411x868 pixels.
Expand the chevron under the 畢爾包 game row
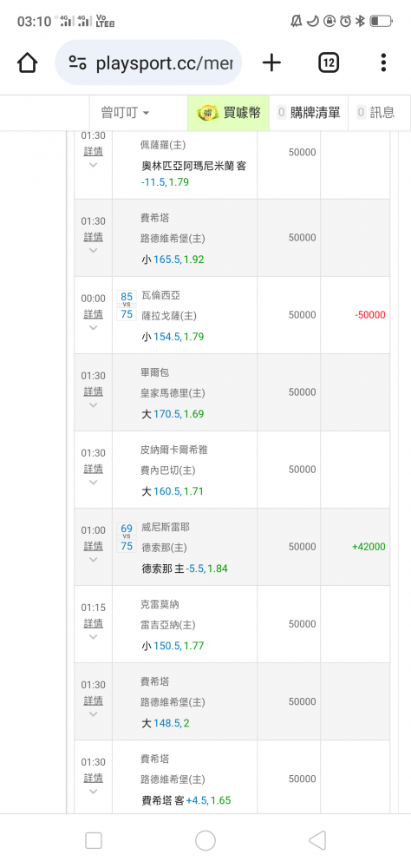tap(93, 404)
